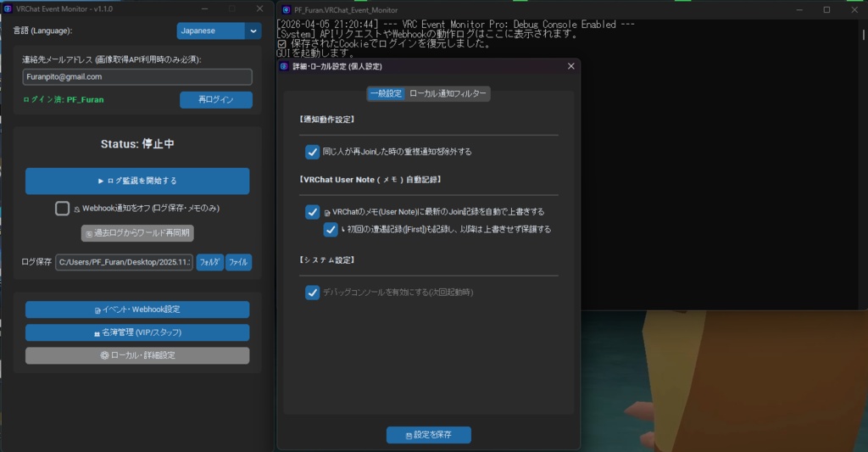868x452 pixels.
Task: Close the 詳細・ローカル設定 dialog
Action: 571,66
